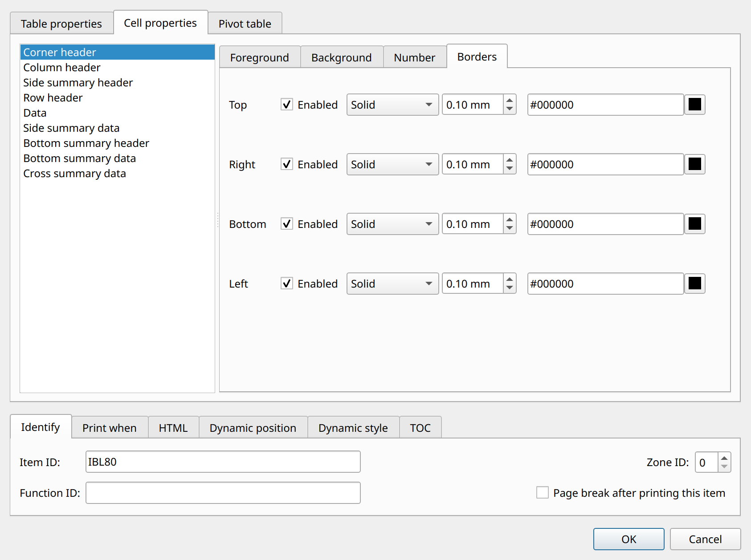Expand the Right border style dropdown
751x560 pixels.
[x=392, y=164]
